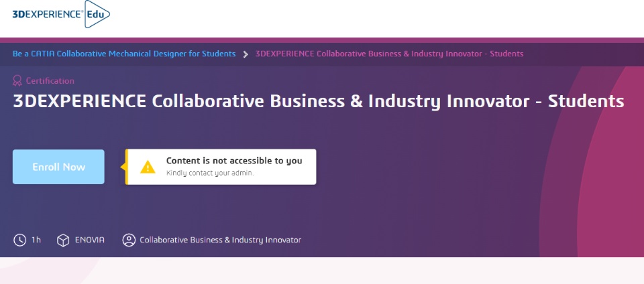The width and height of the screenshot is (644, 284).
Task: Click the Edu triangle badge
Action: pyautogui.click(x=96, y=15)
